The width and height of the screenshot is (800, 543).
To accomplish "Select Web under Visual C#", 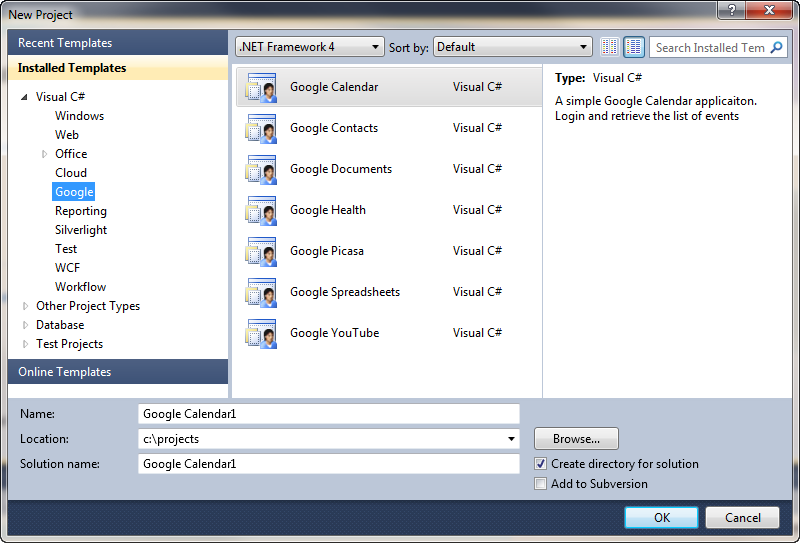I will 67,135.
